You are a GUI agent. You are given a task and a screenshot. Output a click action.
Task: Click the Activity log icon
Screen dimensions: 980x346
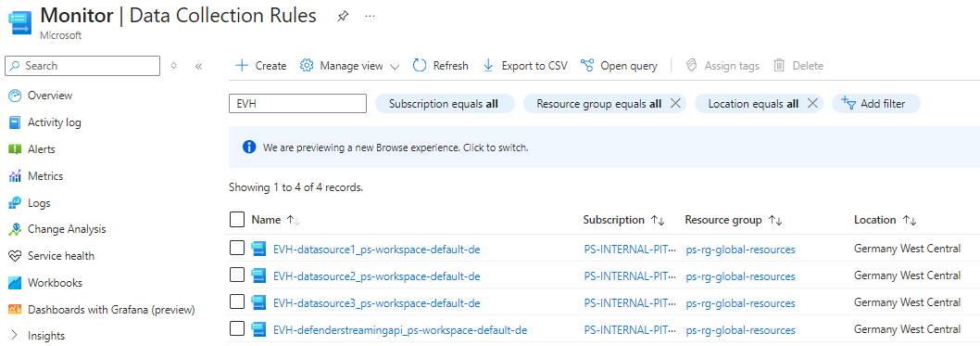pyautogui.click(x=15, y=122)
